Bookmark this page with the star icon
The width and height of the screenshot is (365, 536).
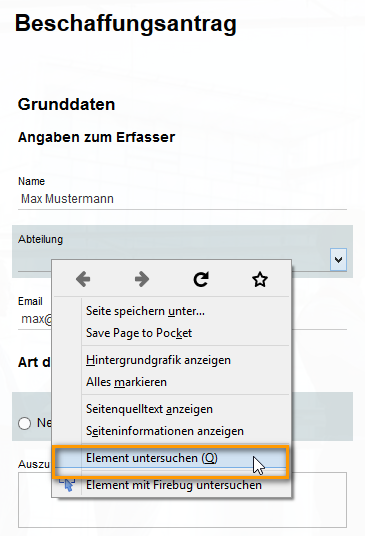click(260, 279)
